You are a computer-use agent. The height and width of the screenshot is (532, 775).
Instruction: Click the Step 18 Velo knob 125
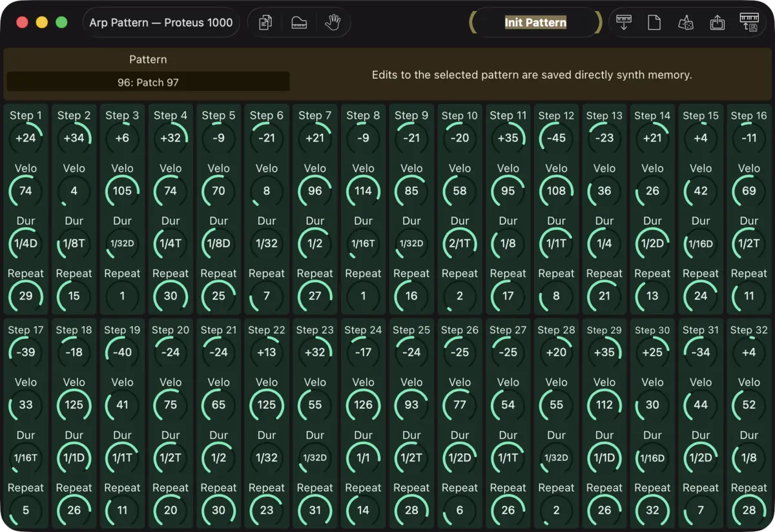pyautogui.click(x=74, y=405)
